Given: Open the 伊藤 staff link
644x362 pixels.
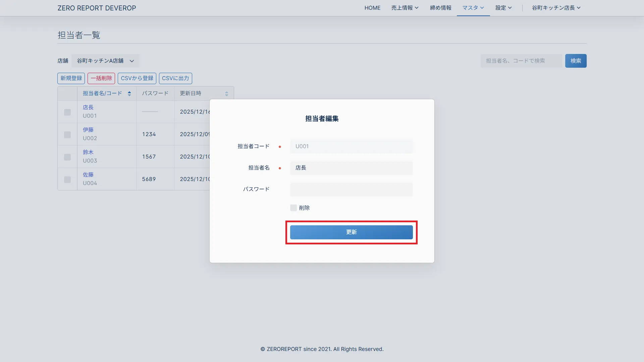Looking at the screenshot, I should 88,130.
